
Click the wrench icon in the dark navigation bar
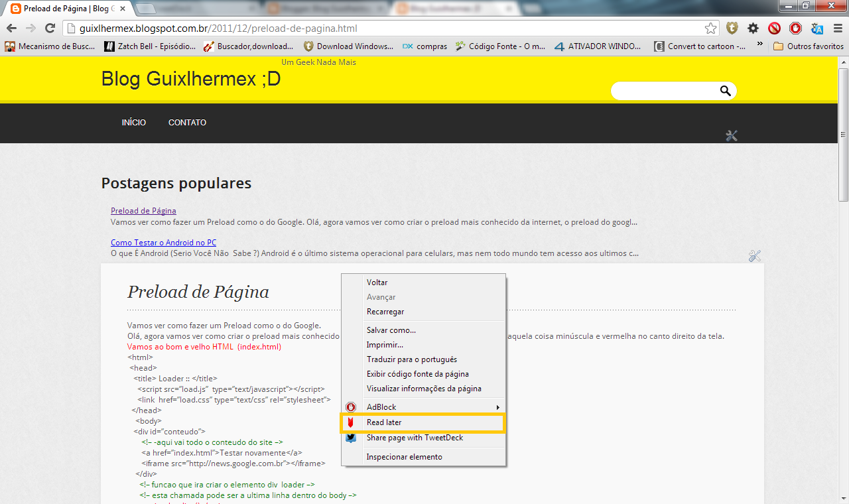coord(732,136)
